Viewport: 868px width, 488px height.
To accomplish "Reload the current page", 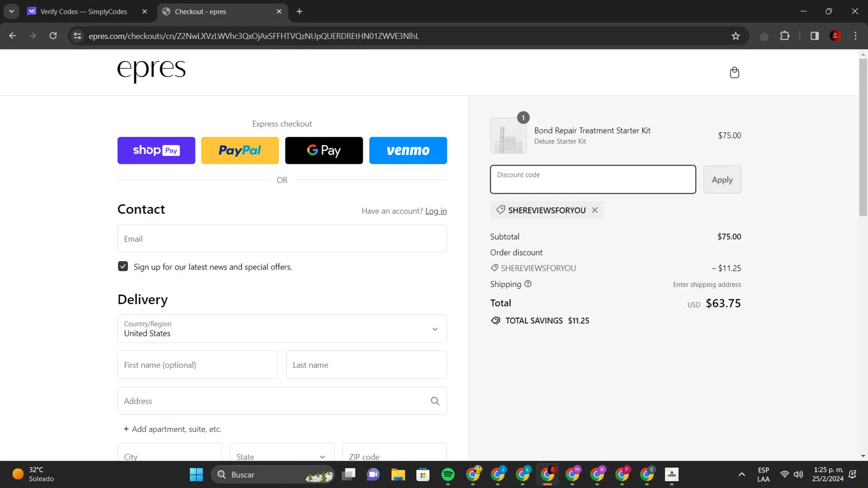I will point(53,36).
